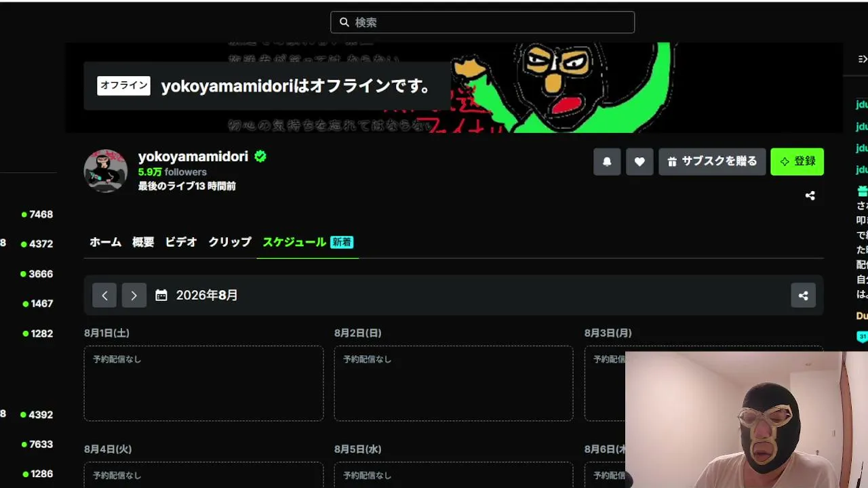
Task: Click the 8月5日(水) date heading
Action: click(x=358, y=449)
